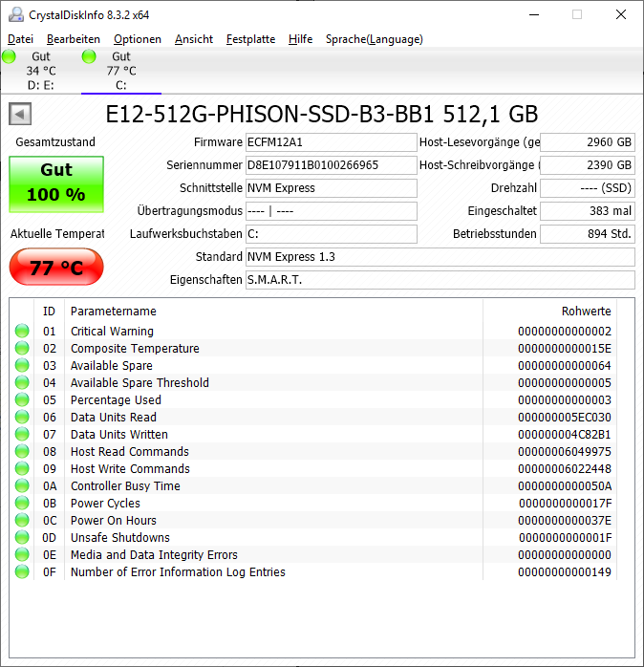Open the Hilfe menu
The width and height of the screenshot is (644, 667).
[x=300, y=39]
